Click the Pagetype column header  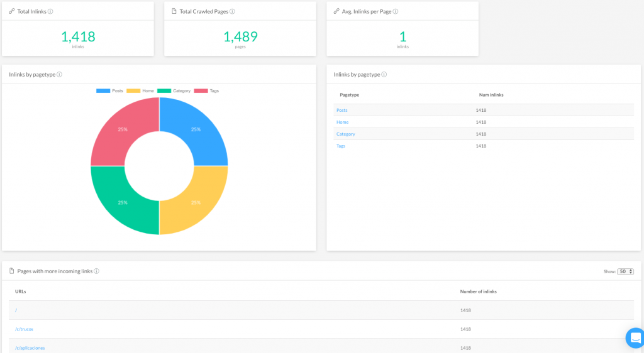(x=350, y=95)
